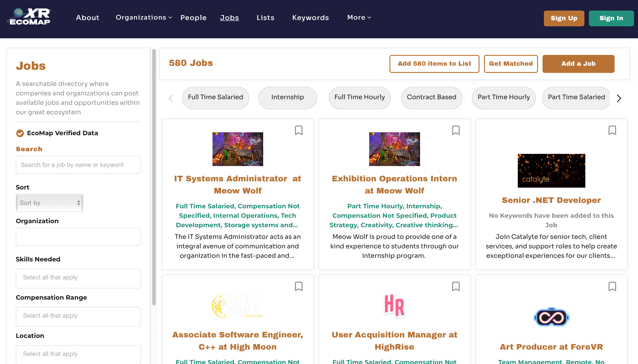Open IT Systems Administrator at Meow Wolf
The height and width of the screenshot is (364, 638).
(x=238, y=184)
